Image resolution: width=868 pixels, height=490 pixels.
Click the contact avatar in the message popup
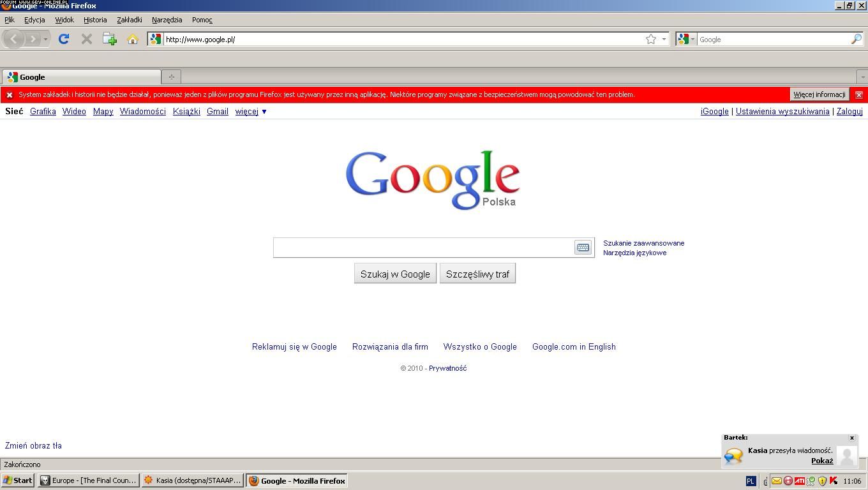[x=847, y=456]
